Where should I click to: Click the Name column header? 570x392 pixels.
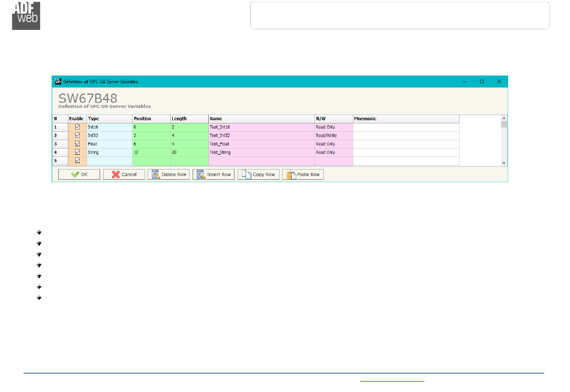click(261, 119)
